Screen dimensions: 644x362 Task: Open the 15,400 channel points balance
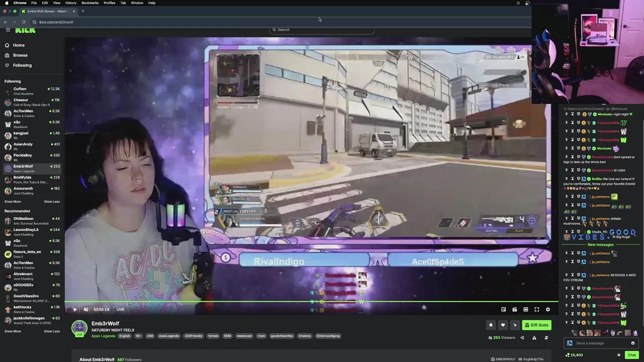pos(574,355)
